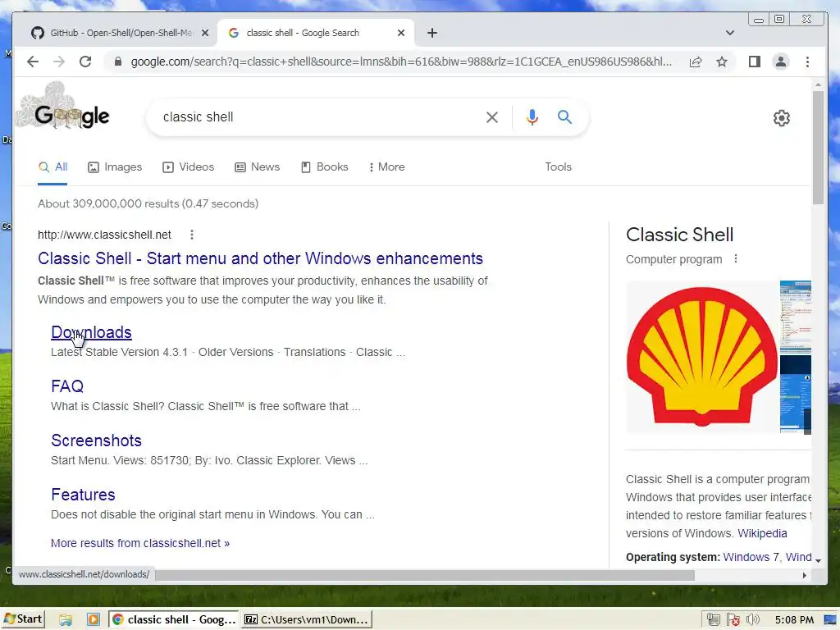The image size is (840, 630).
Task: Open Google quick settings gear
Action: [x=782, y=118]
